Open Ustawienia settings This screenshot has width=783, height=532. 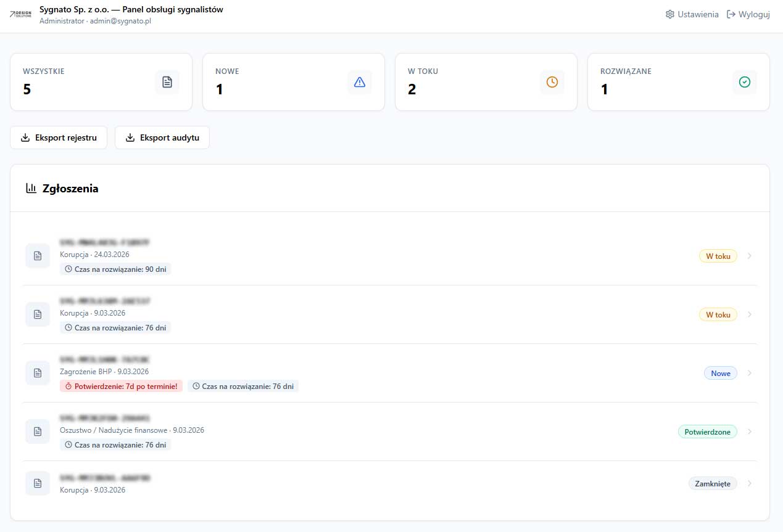[692, 14]
